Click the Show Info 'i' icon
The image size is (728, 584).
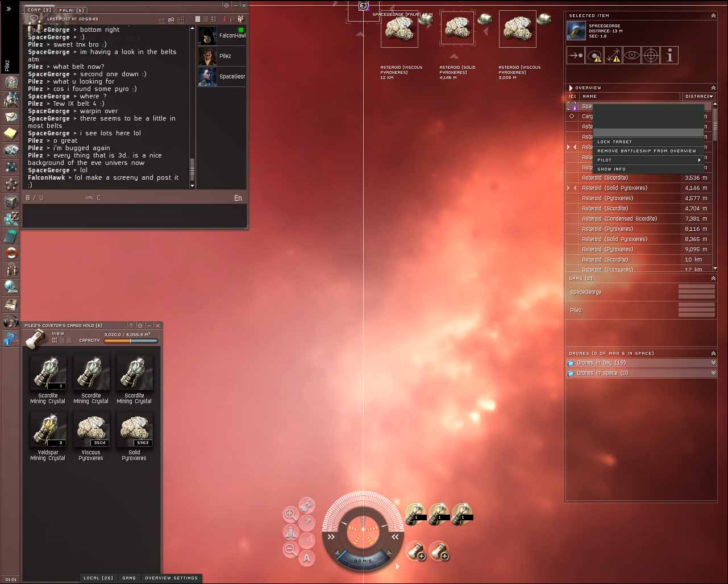(669, 55)
